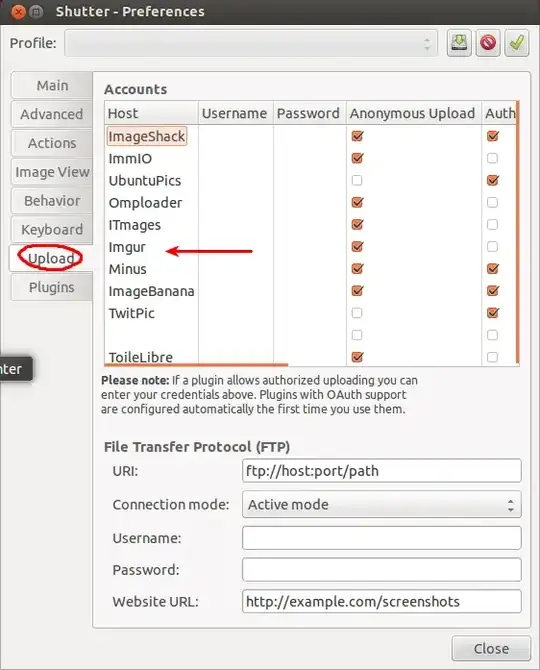
Task: Enable Imgur Auth checkbox
Action: pos(493,247)
